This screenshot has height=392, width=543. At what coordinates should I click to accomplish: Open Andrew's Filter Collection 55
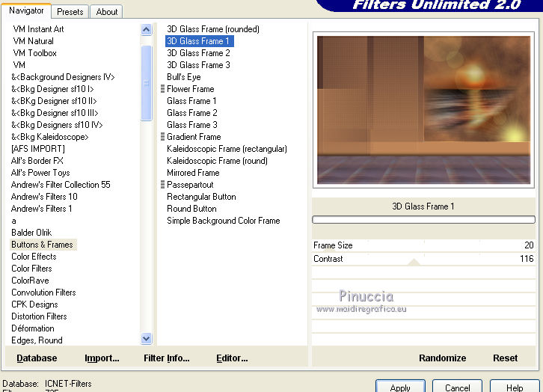point(61,185)
